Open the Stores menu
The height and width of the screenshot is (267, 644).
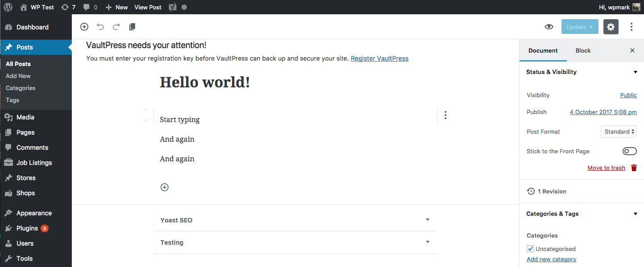tap(36, 178)
